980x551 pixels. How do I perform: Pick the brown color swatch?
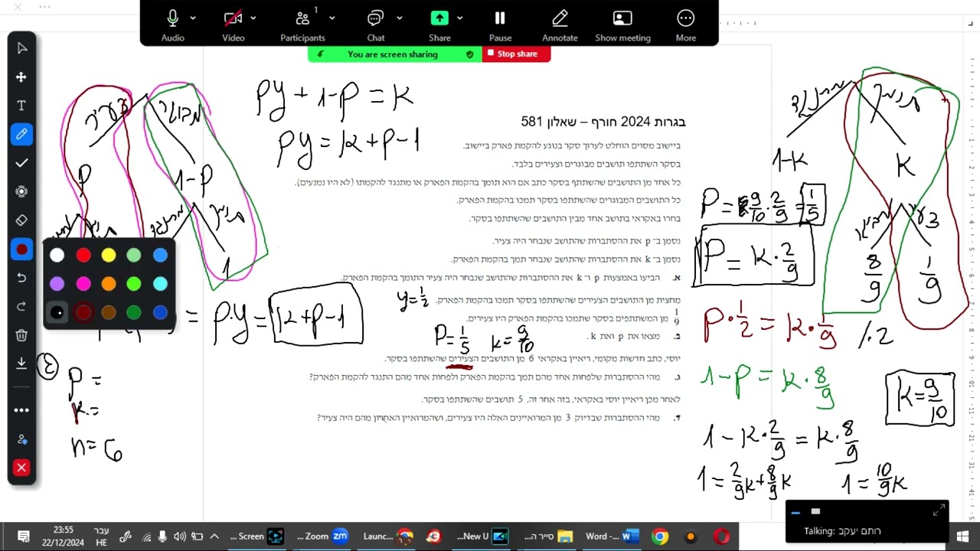coord(109,312)
